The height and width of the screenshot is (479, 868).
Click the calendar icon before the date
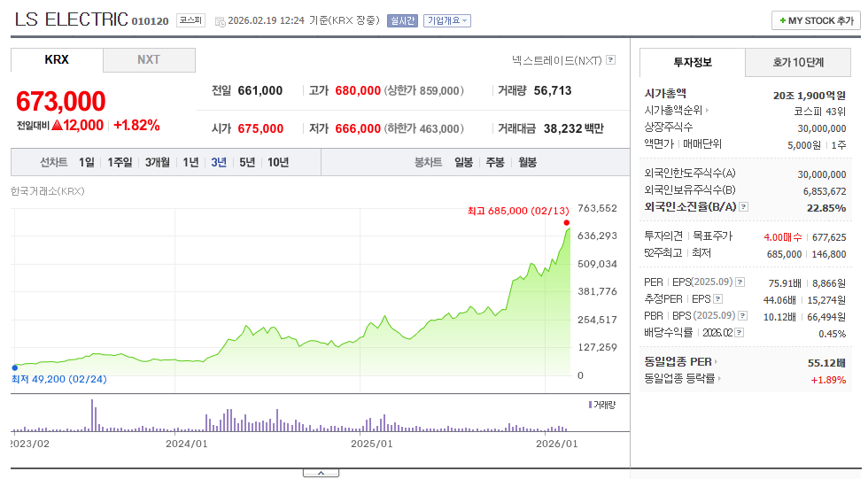tap(220, 21)
